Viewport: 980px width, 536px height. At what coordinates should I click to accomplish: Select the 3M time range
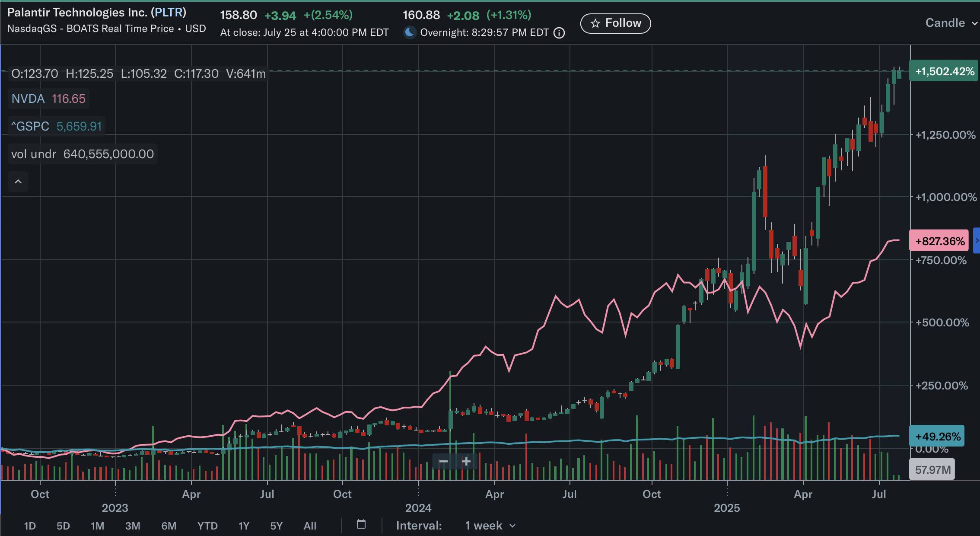[x=133, y=526]
